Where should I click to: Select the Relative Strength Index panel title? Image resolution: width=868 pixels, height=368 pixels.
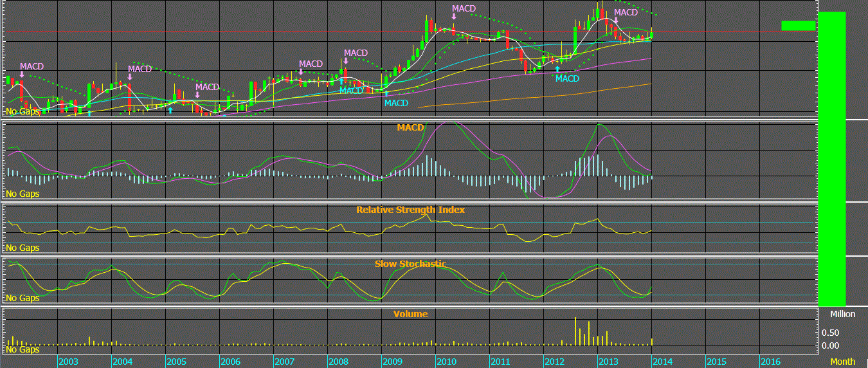[x=410, y=210]
